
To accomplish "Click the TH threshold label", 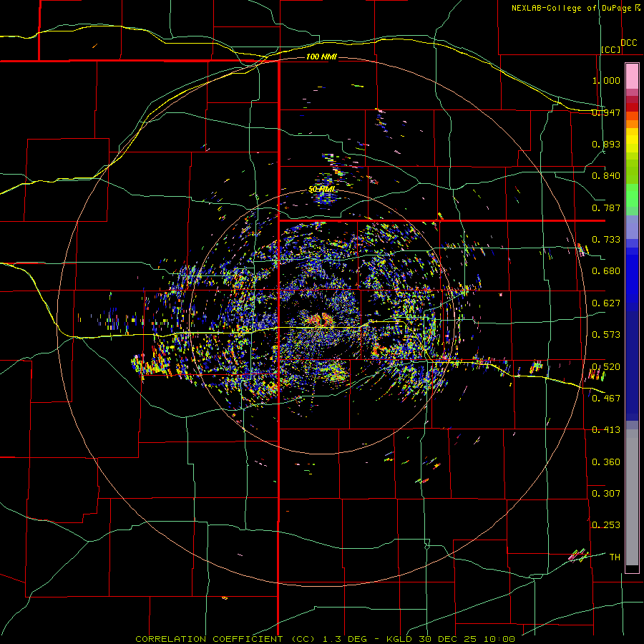I will pyautogui.click(x=615, y=557).
